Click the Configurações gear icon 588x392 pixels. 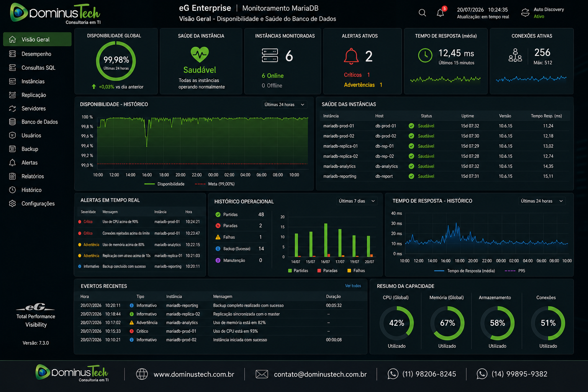(x=12, y=204)
